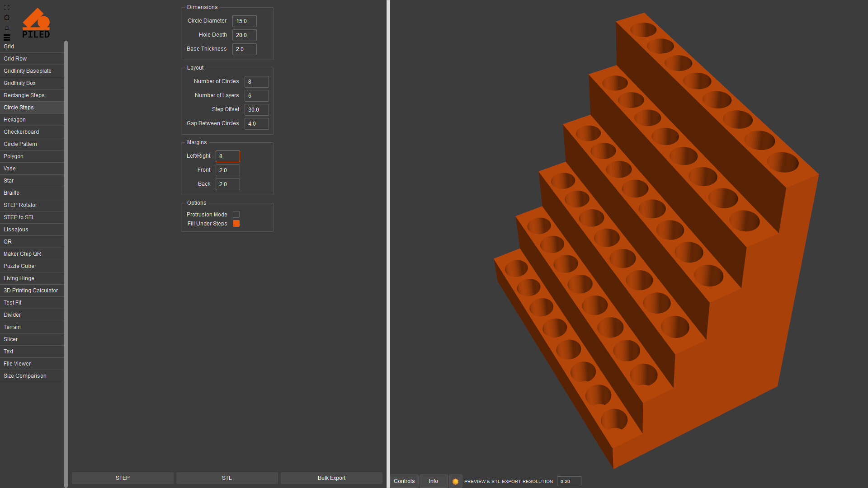Screen dimensions: 868x488
Task: Toggle the sun brightness theme icon
Action: (x=6, y=18)
